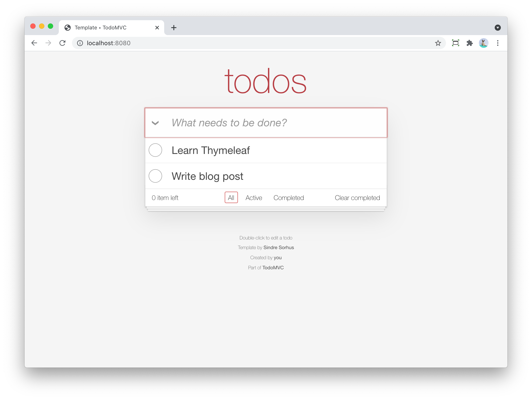Click 'Clear completed' button
This screenshot has height=400, width=532.
click(357, 198)
